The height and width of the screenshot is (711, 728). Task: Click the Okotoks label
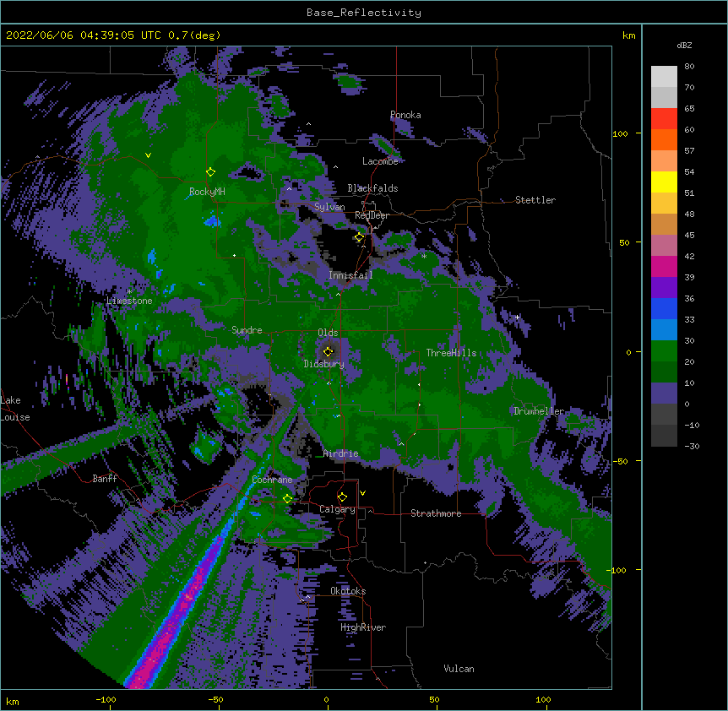[x=348, y=591]
